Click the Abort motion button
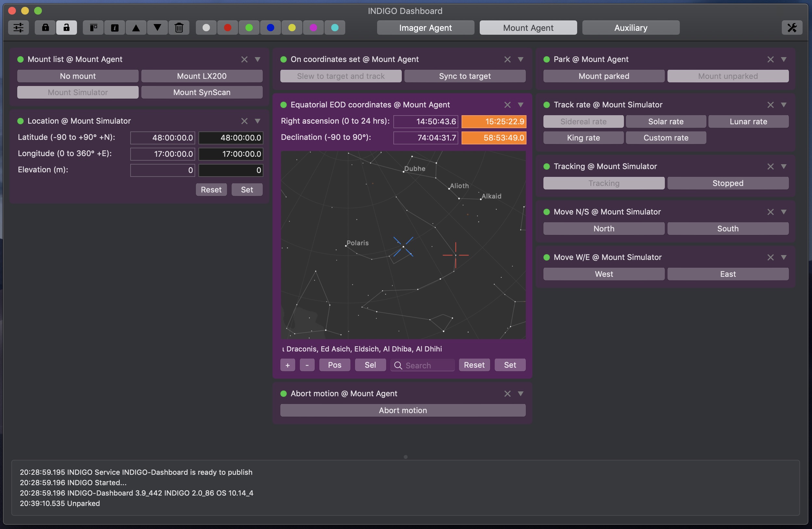The height and width of the screenshot is (529, 812). [402, 411]
